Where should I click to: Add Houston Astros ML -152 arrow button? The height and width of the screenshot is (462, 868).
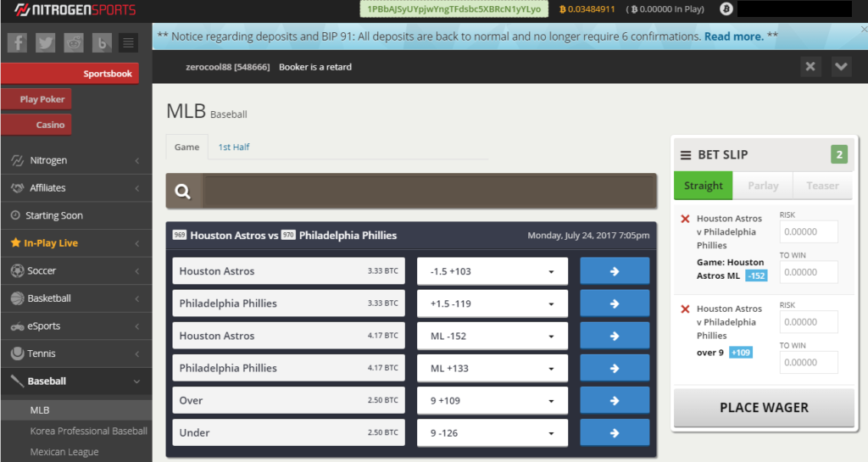615,336
